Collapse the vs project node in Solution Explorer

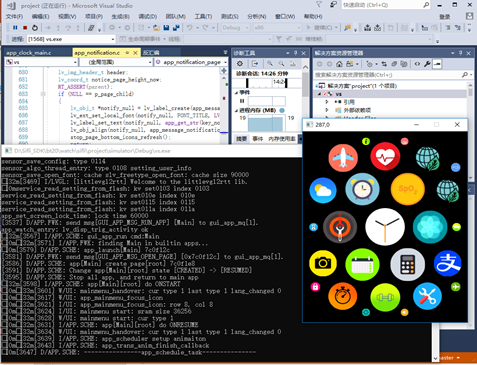(319, 94)
